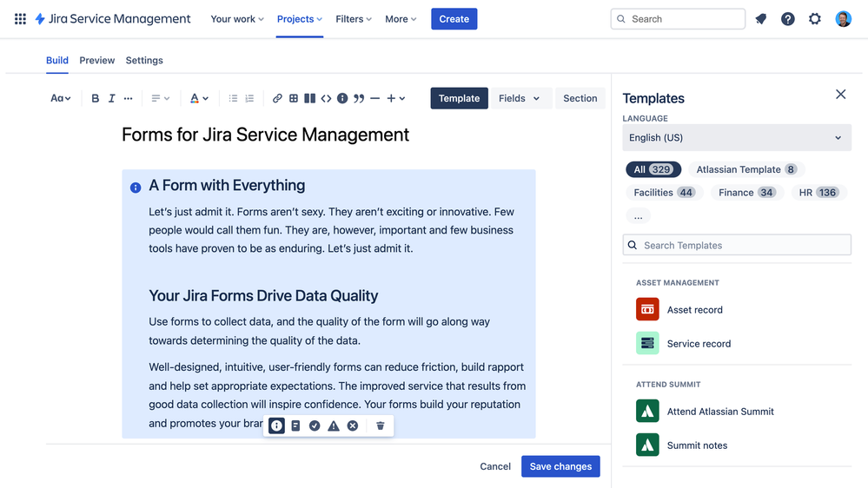The width and height of the screenshot is (868, 488).
Task: Filter templates by HR
Action: 819,193
